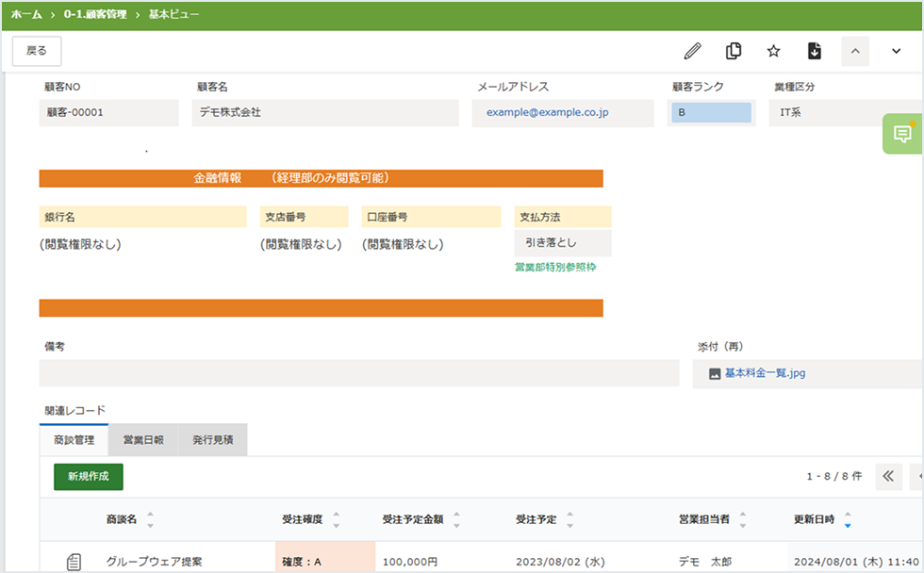This screenshot has width=924, height=573.
Task: Click the copy record icon
Action: (734, 51)
